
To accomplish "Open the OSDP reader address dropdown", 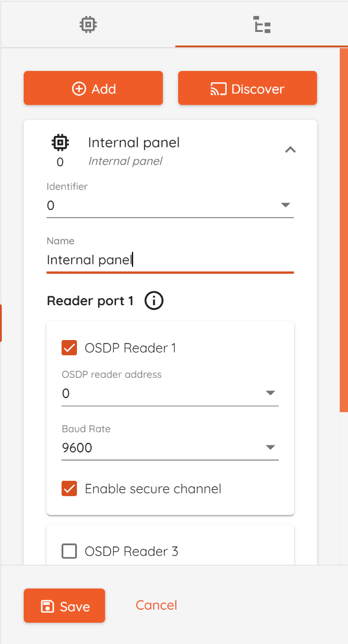I will tap(170, 393).
